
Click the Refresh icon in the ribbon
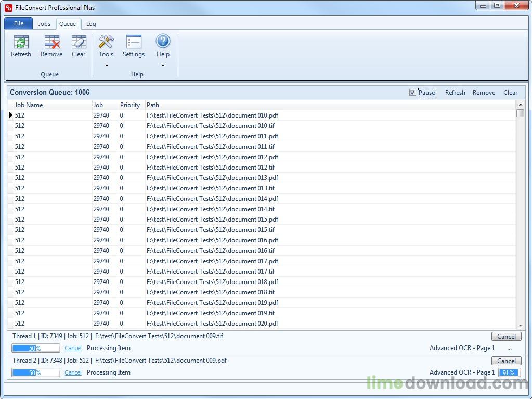21,42
